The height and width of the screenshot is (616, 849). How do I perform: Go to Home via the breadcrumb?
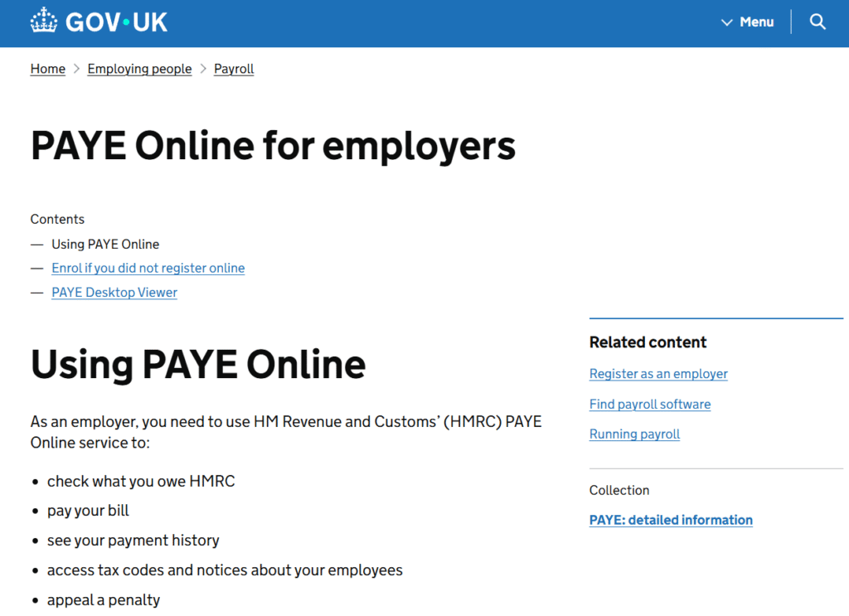tap(47, 69)
